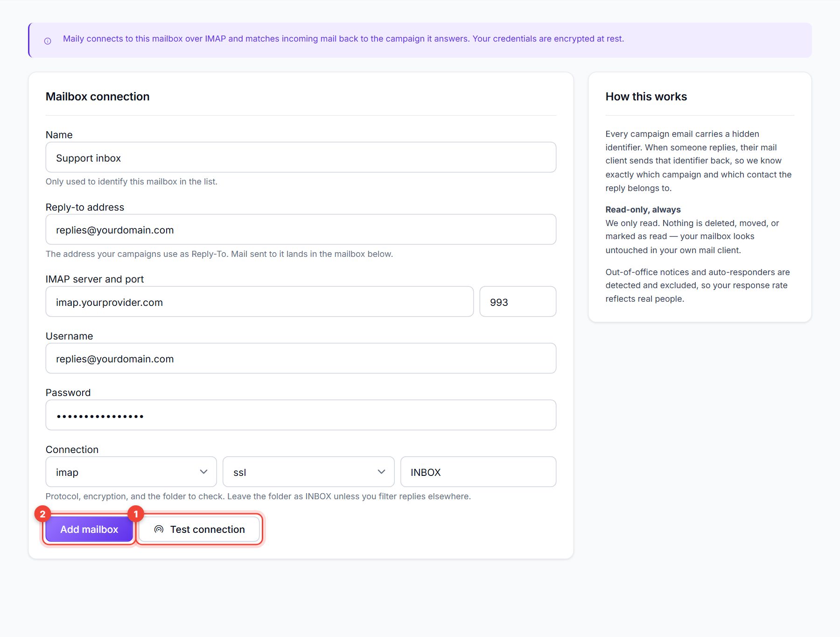Click the hint about the Reply-To address

point(219,254)
